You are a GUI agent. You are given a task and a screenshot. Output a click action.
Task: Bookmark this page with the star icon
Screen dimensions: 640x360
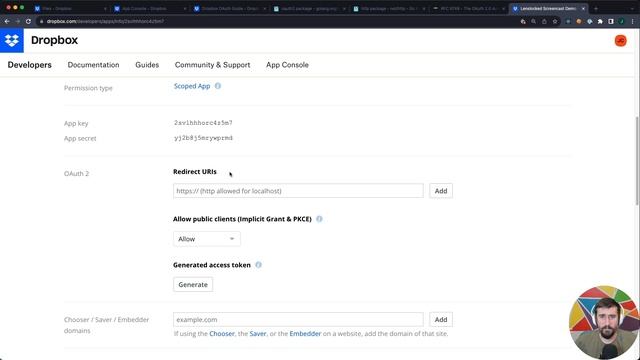coord(555,21)
